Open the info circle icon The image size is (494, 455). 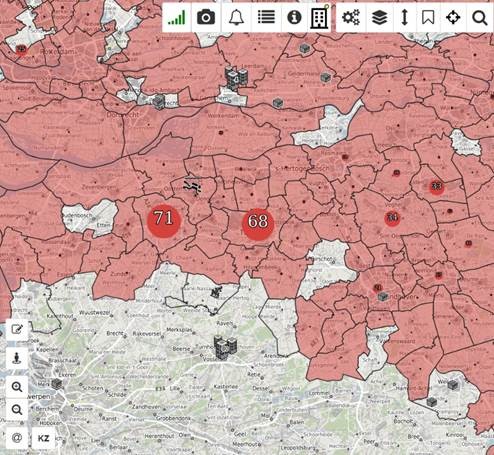tap(294, 17)
